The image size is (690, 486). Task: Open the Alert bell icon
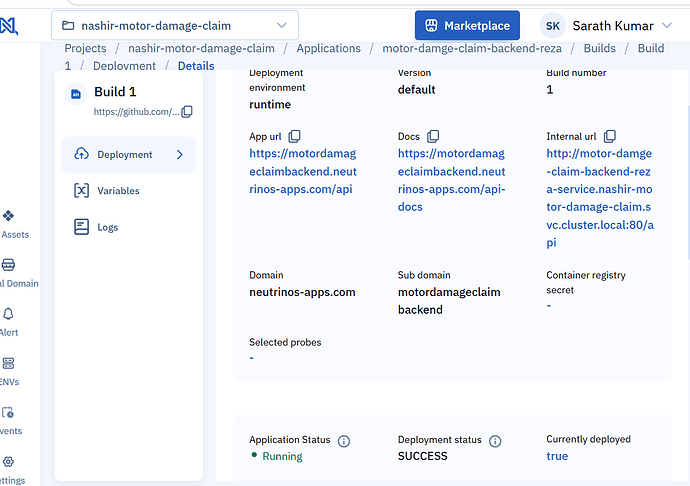[8, 314]
